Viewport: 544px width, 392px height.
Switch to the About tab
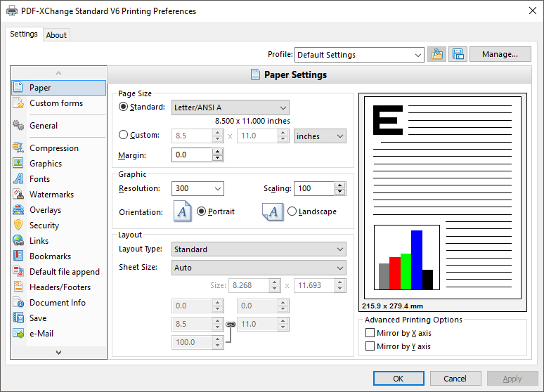click(56, 35)
